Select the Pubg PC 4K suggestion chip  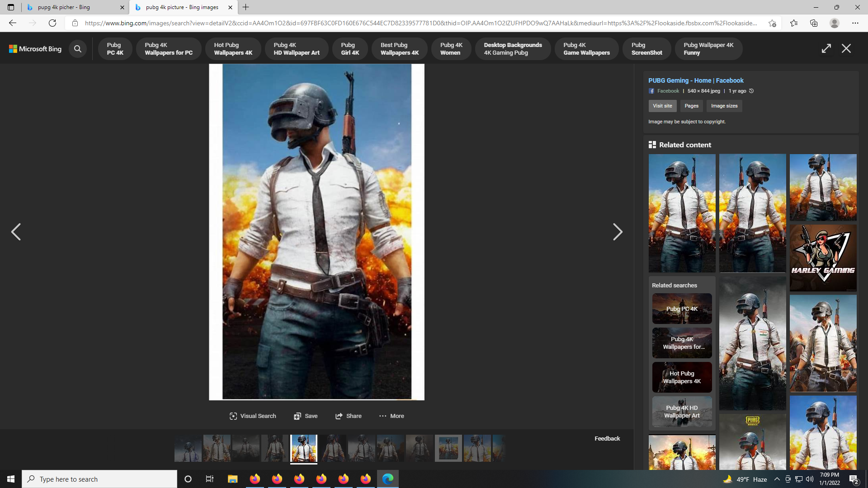pos(115,49)
